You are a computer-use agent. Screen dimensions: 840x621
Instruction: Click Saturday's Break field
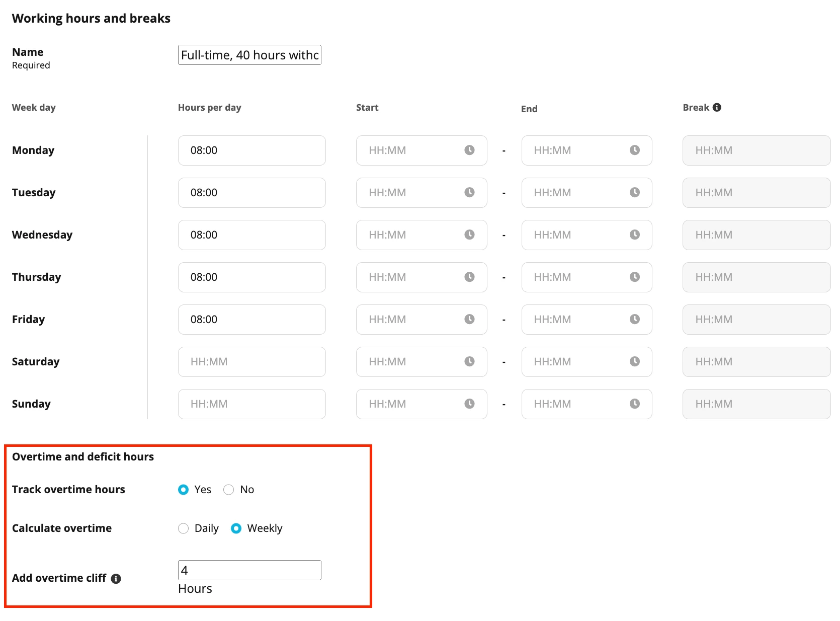point(757,362)
